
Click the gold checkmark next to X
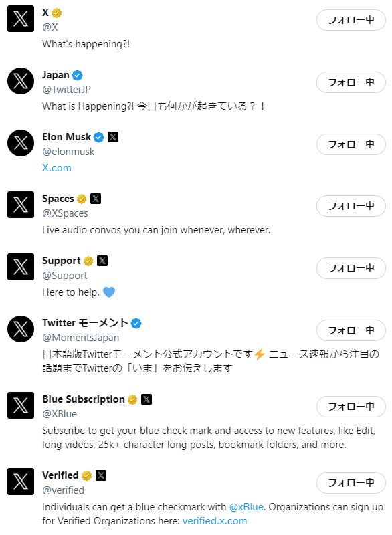[x=56, y=12]
